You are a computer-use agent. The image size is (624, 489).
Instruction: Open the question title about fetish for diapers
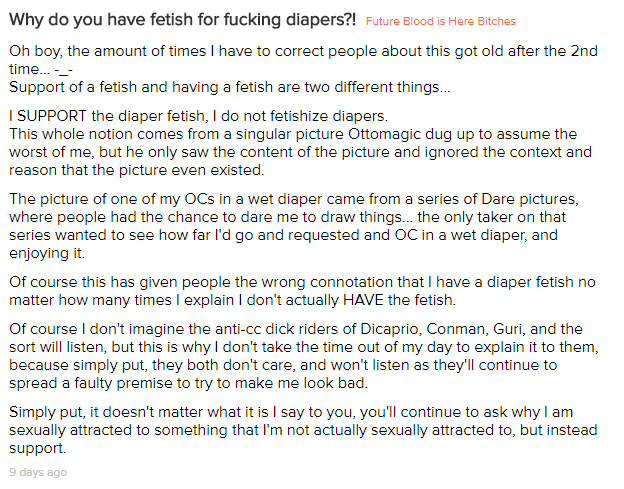(x=183, y=19)
